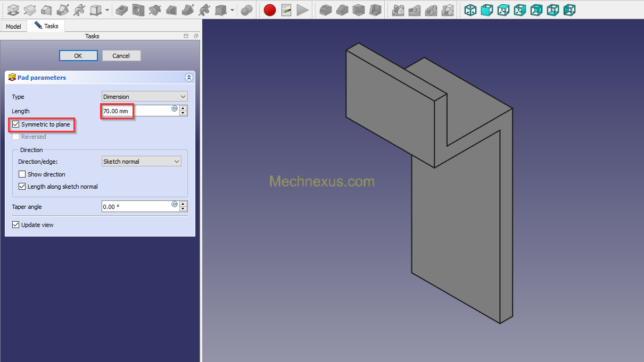The height and width of the screenshot is (362, 644).
Task: Select the Pad tool icon
Action: click(13, 10)
